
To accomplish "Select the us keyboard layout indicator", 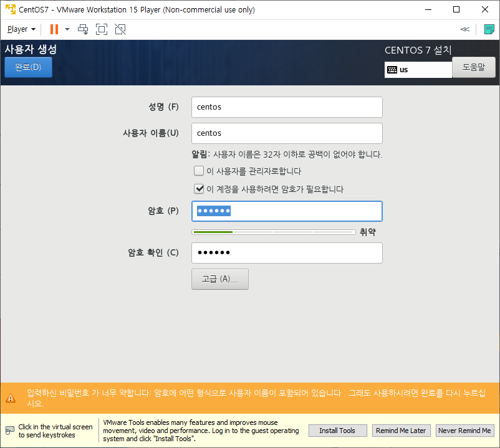I will [x=418, y=70].
